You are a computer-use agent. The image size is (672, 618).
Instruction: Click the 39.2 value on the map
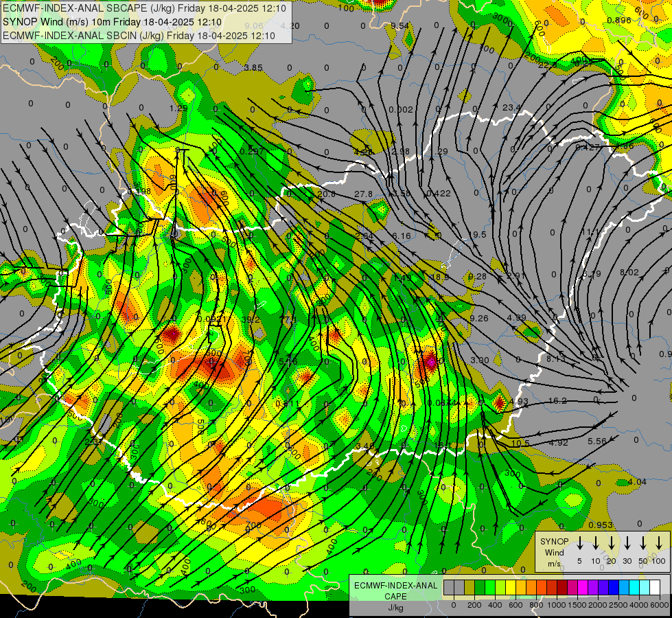(x=251, y=319)
